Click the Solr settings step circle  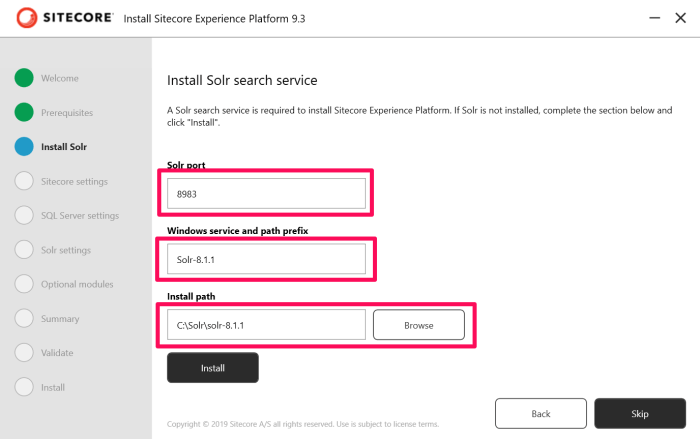click(24, 250)
